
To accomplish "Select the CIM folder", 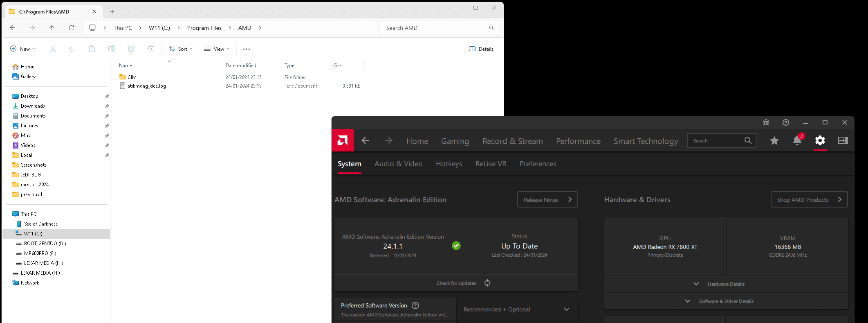I will pos(132,77).
